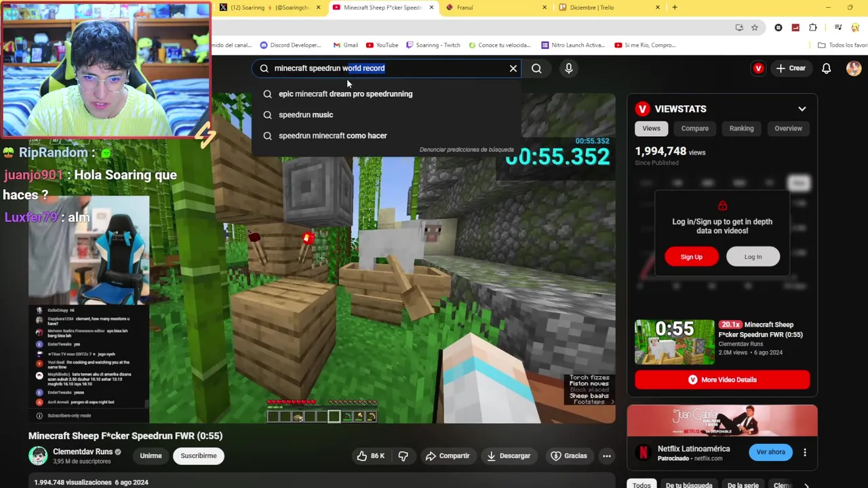The width and height of the screenshot is (868, 488).
Task: Click the Gracias button
Action: click(568, 455)
